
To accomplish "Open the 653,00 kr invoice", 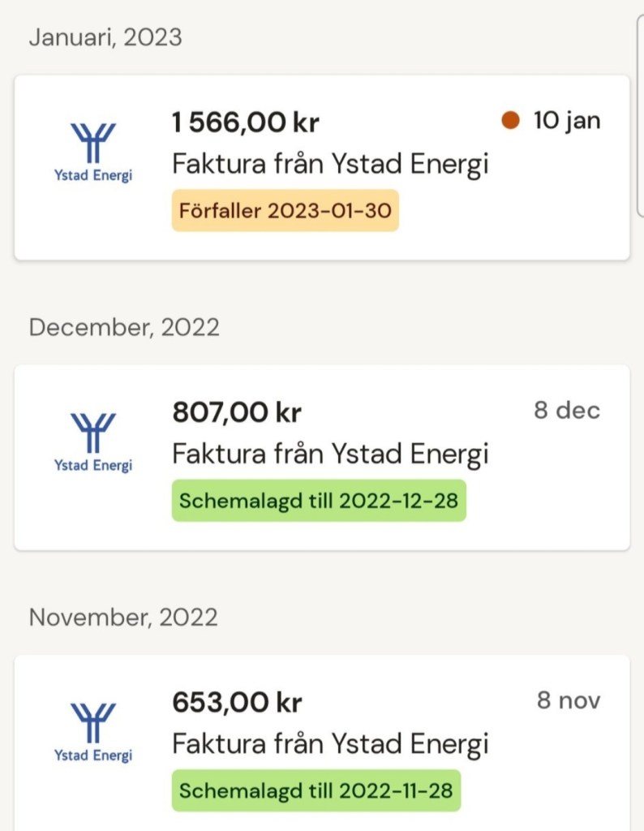I will pos(236,702).
